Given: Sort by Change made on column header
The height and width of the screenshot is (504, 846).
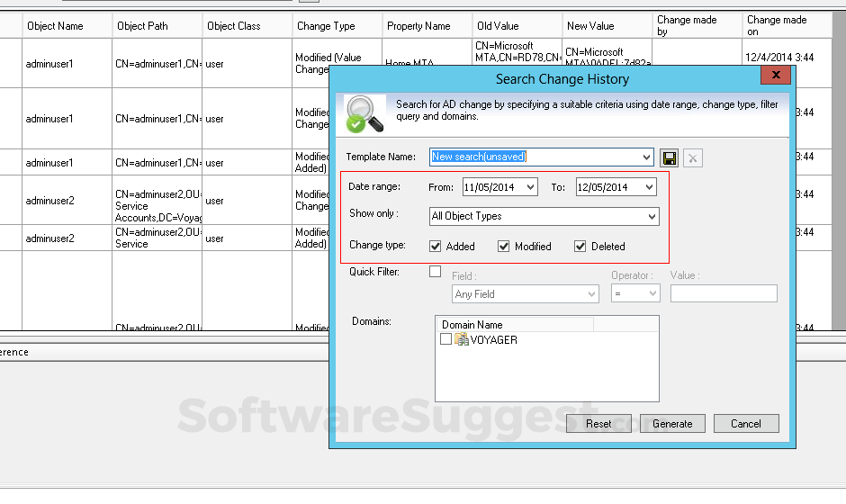Looking at the screenshot, I should [x=787, y=26].
